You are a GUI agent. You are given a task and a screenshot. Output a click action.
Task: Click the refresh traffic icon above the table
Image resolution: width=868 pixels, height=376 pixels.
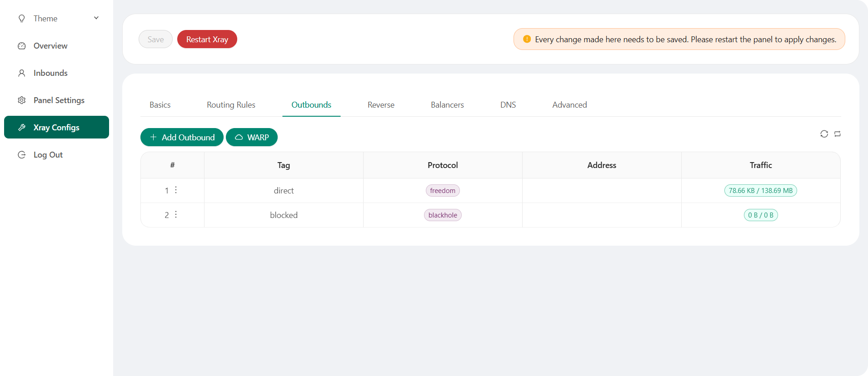(x=824, y=134)
